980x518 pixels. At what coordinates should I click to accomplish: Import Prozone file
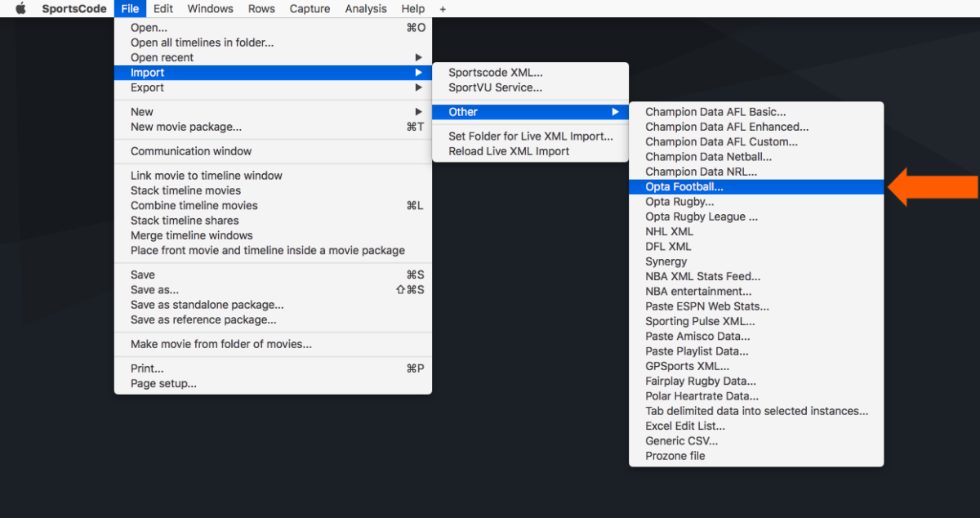point(756,456)
